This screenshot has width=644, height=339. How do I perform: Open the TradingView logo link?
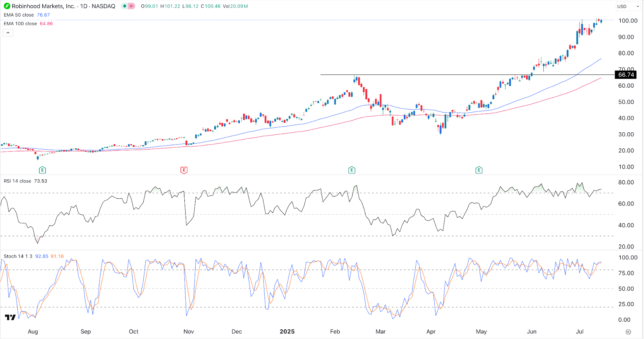click(x=10, y=318)
